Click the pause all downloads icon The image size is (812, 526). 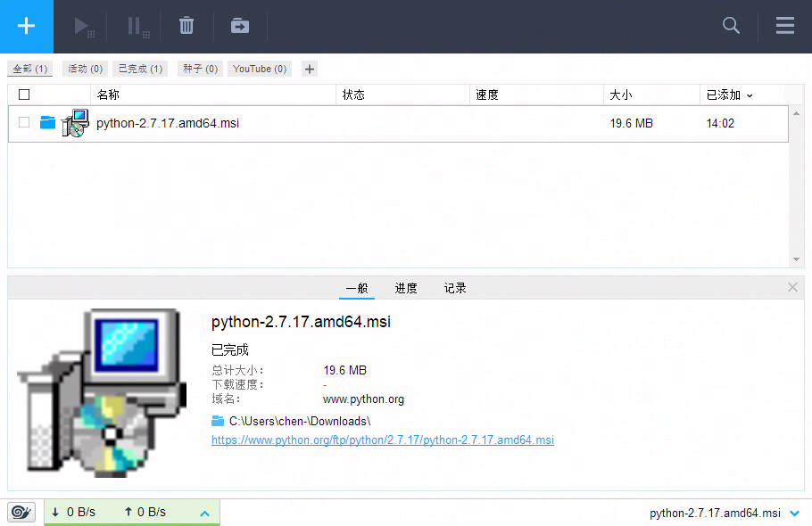[137, 27]
